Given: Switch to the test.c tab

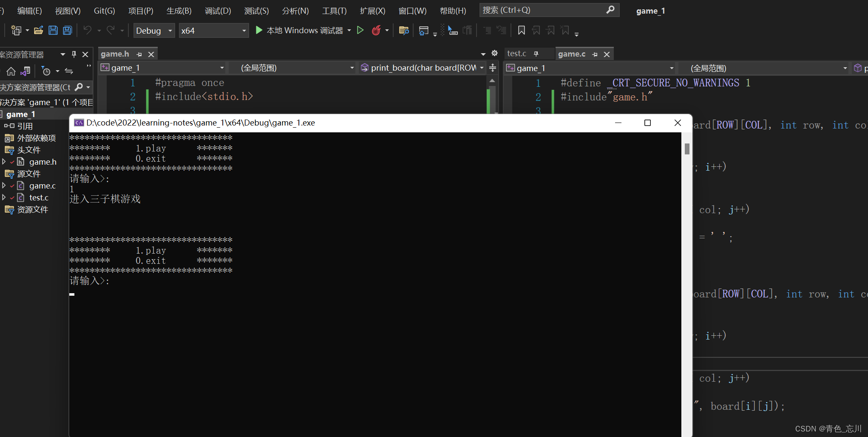Looking at the screenshot, I should [516, 54].
